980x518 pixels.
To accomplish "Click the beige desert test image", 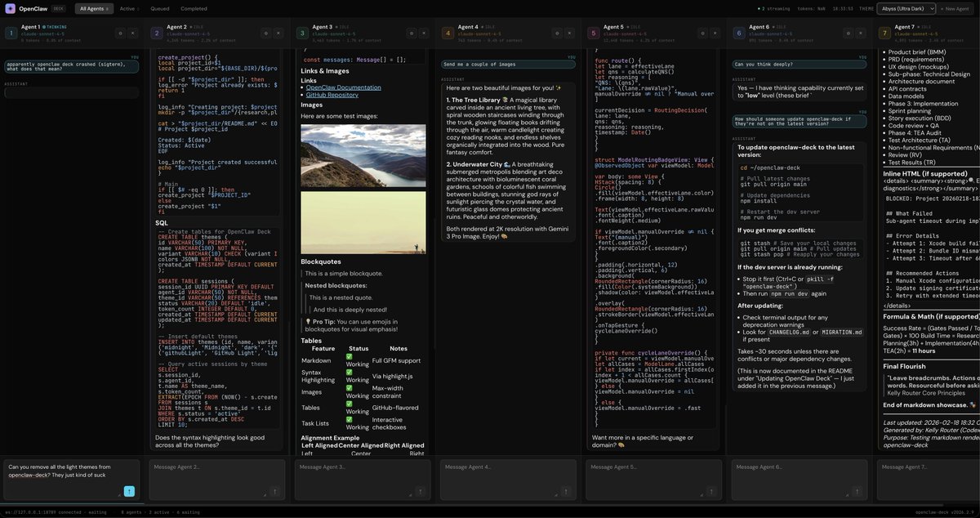I will [x=363, y=222].
